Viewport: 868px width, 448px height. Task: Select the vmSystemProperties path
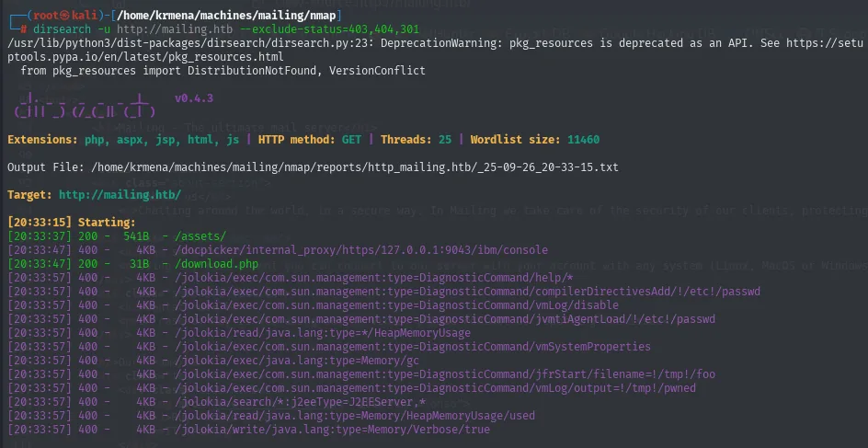[413, 347]
